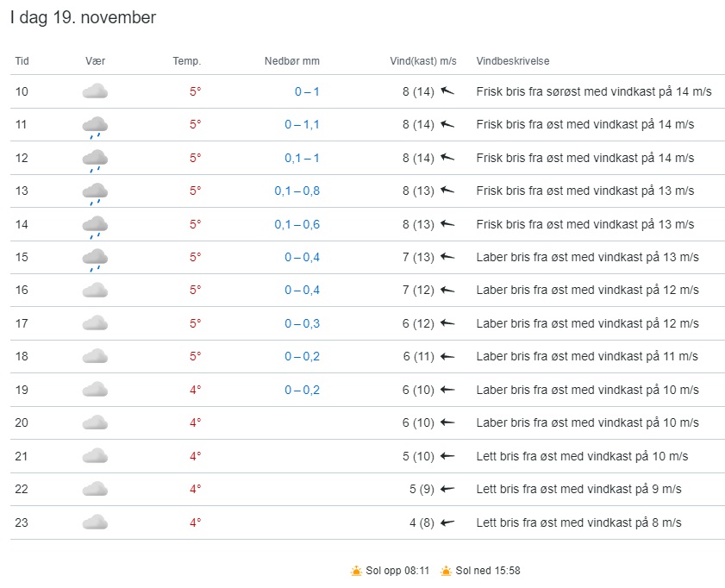Click the sunrise icon beside Sol opp
This screenshot has width=725, height=588.
tap(357, 571)
